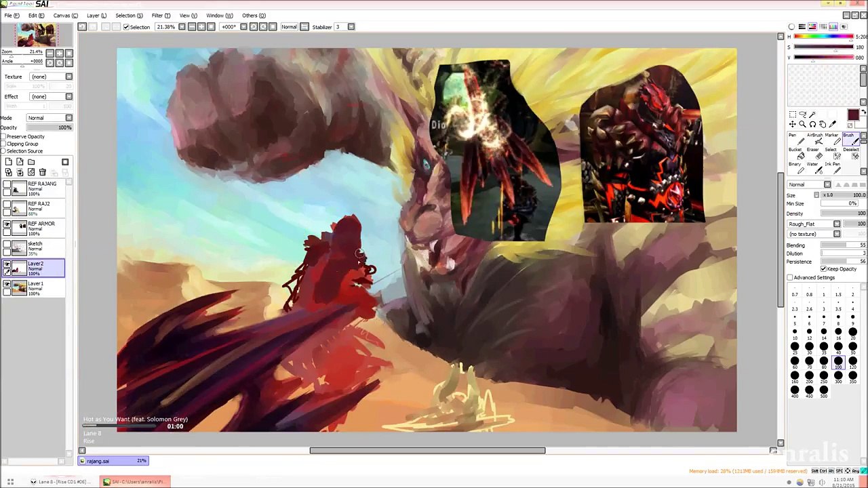Pick the rectangular selection tool
Screen dimensions: 868x488
click(x=792, y=115)
